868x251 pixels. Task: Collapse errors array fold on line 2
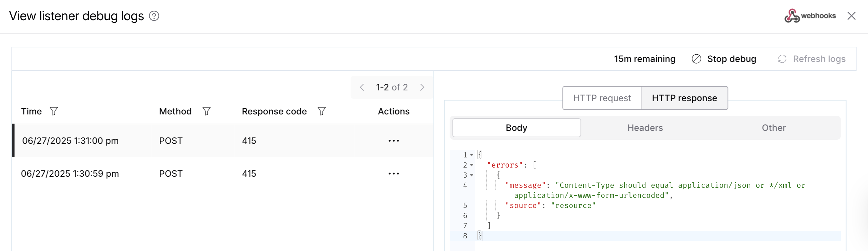point(472,165)
